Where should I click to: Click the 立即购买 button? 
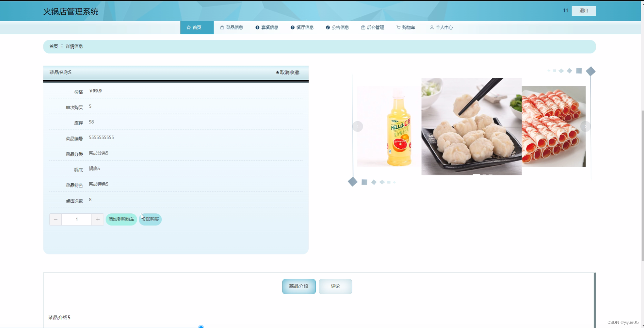(x=150, y=219)
